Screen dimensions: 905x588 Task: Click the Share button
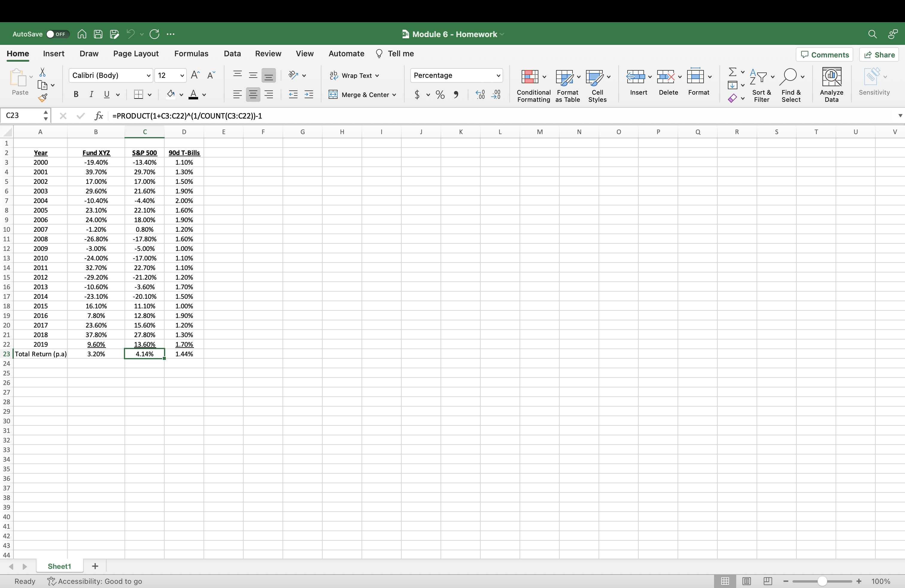pyautogui.click(x=879, y=54)
